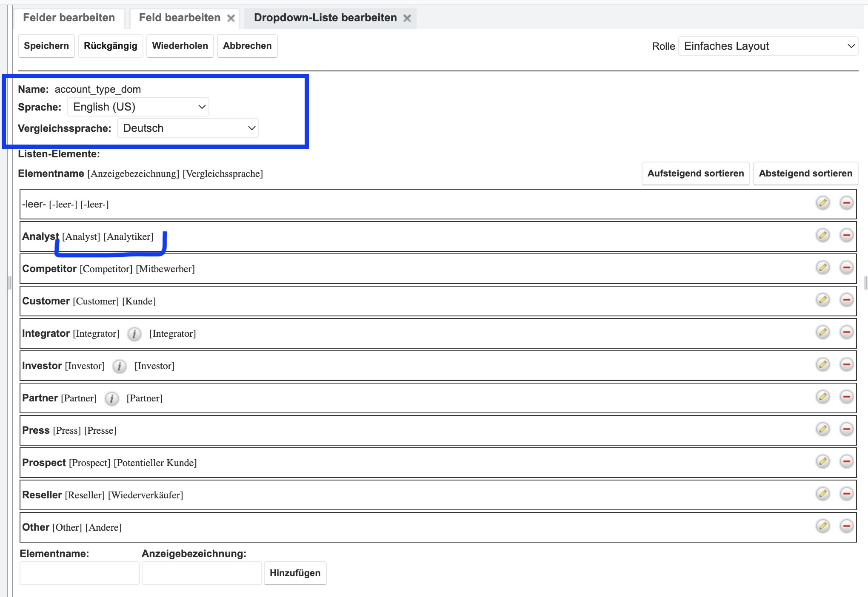The image size is (868, 597).
Task: Switch to Felder bearbeiten tab
Action: (x=69, y=18)
